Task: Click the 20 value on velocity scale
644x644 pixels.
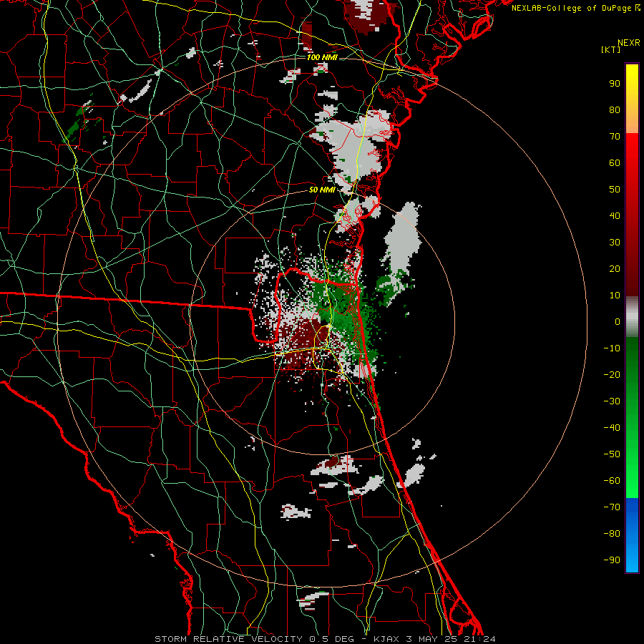Action: point(615,269)
